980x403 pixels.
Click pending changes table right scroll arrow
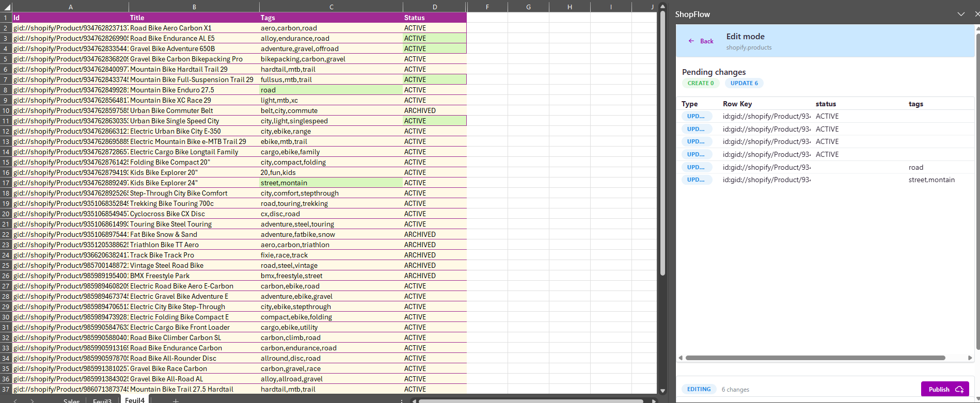[x=970, y=358]
